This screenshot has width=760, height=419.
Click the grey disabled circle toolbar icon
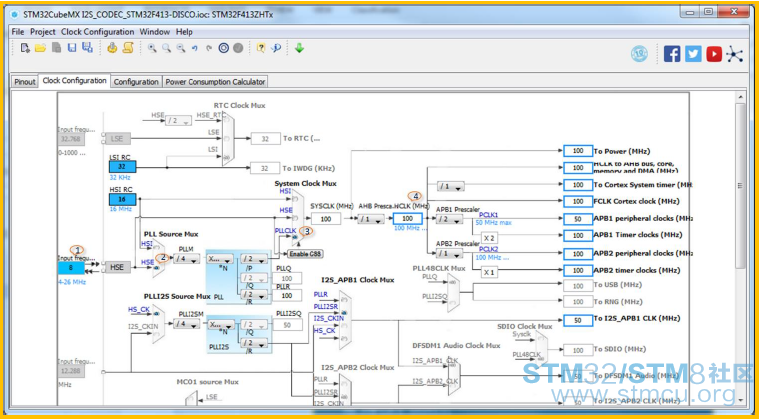tap(238, 48)
